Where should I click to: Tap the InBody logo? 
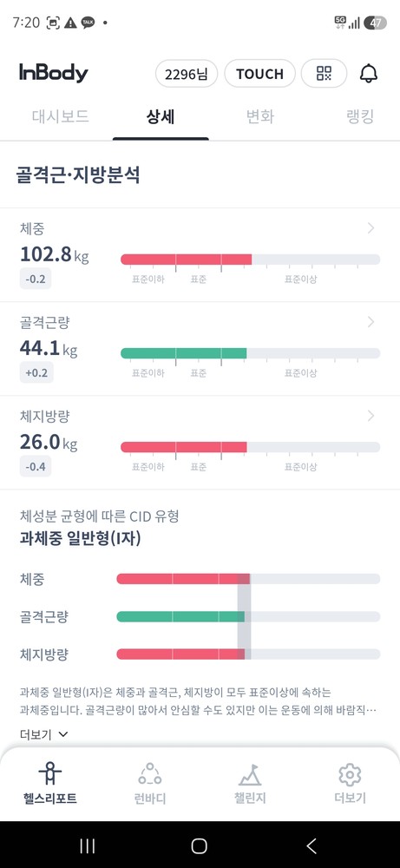click(54, 73)
